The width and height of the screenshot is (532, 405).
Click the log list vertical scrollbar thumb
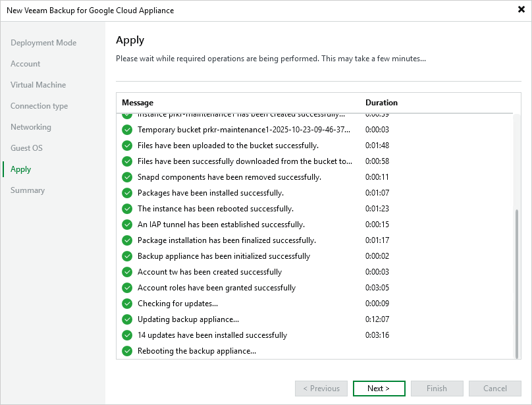point(517,284)
